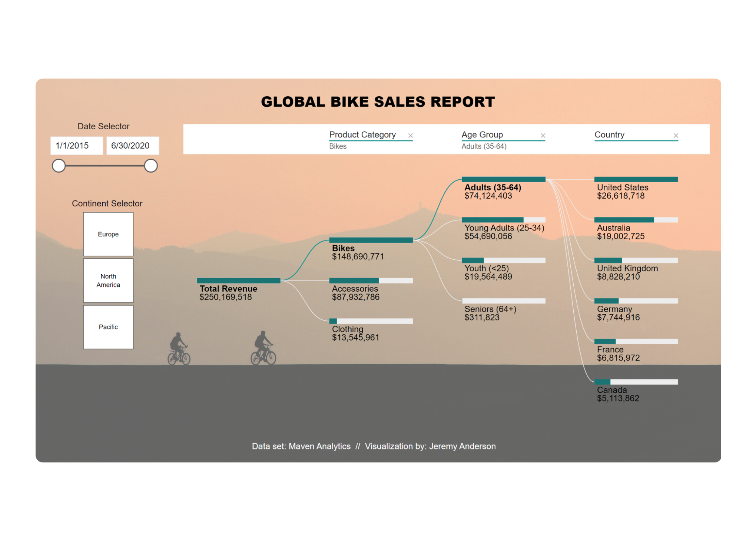
Task: Open the Product Category level dropdown
Action: (x=362, y=135)
